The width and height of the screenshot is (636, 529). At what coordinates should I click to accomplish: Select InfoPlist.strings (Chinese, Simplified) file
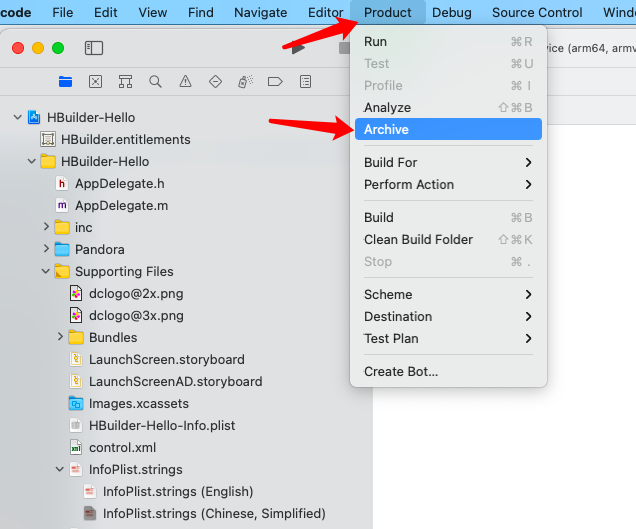tap(214, 513)
